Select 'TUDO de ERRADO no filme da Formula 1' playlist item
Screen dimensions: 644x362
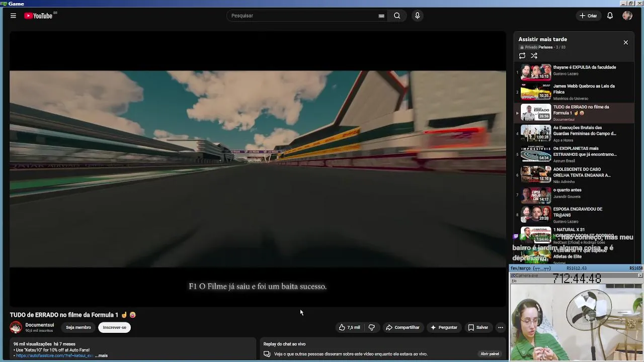574,113
